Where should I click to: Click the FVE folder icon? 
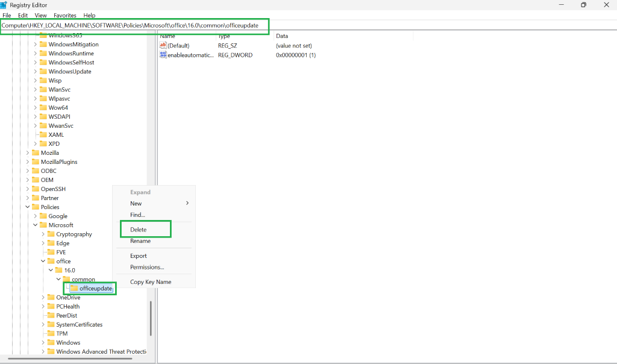(x=51, y=253)
